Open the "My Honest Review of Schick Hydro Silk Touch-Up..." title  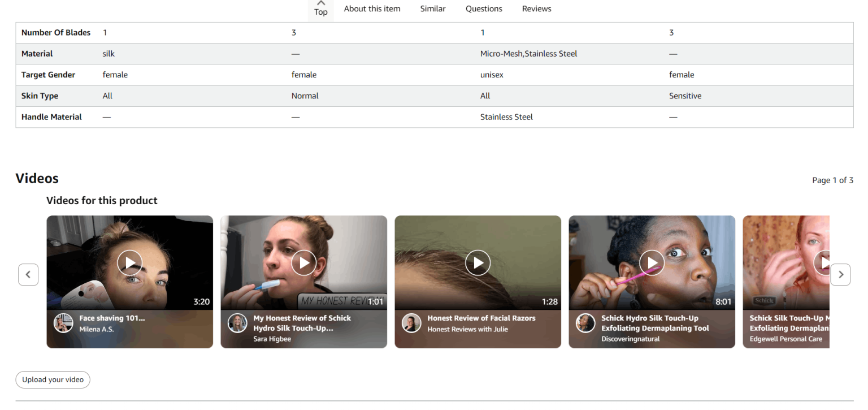[302, 323]
